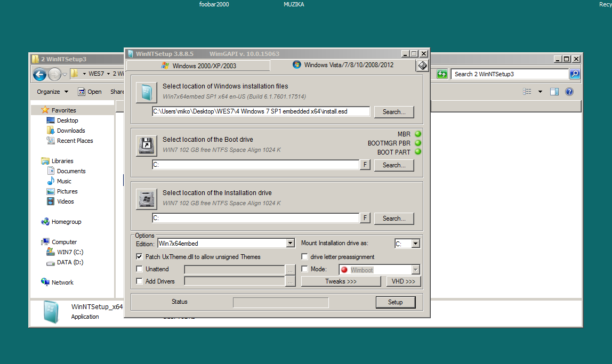The height and width of the screenshot is (364, 612).
Task: Click the install.esd path input field
Action: click(261, 111)
